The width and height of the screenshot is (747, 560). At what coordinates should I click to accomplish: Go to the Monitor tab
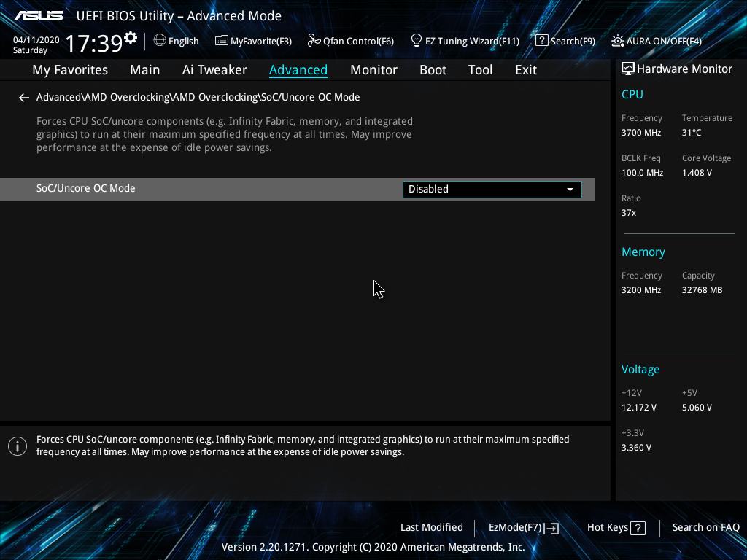pyautogui.click(x=373, y=70)
